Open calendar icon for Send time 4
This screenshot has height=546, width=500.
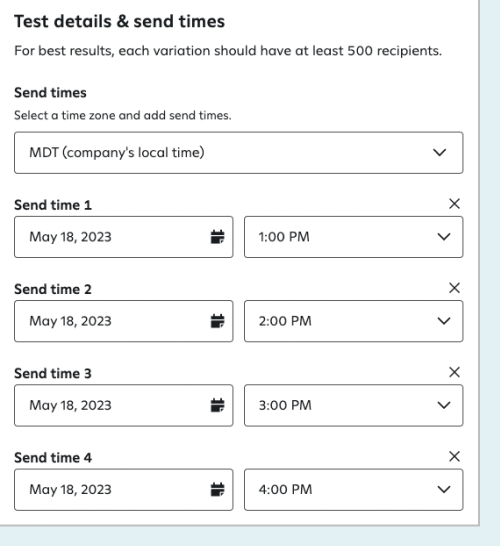coord(218,490)
